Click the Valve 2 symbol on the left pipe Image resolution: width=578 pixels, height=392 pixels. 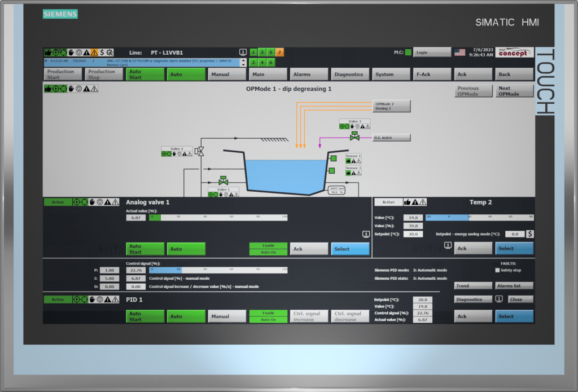tap(199, 151)
